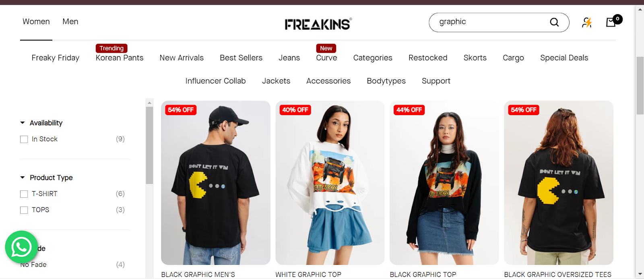Open the WHITE GRAPHIC TOP product title
The image size is (644, 279).
point(308,275)
